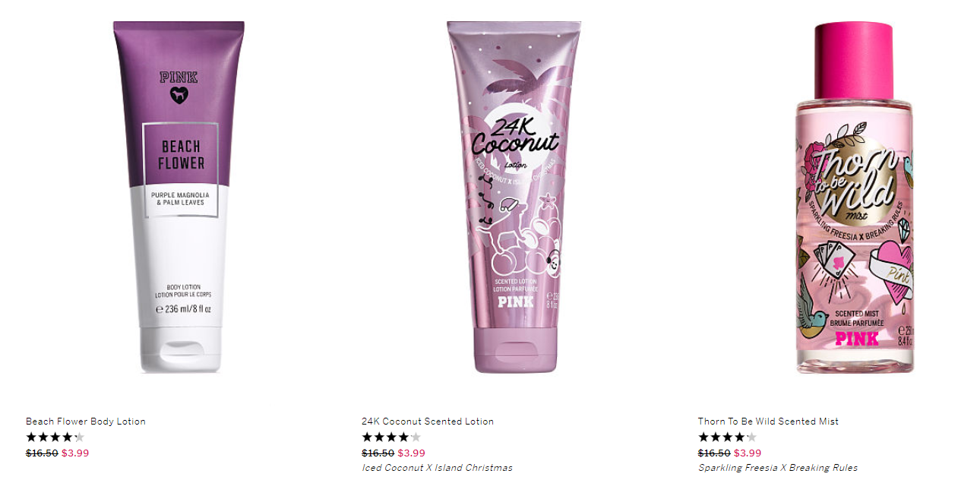Image resolution: width=980 pixels, height=502 pixels.
Task: Click the $3.99 sale price of Beach Flower lotion
Action: pos(75,453)
